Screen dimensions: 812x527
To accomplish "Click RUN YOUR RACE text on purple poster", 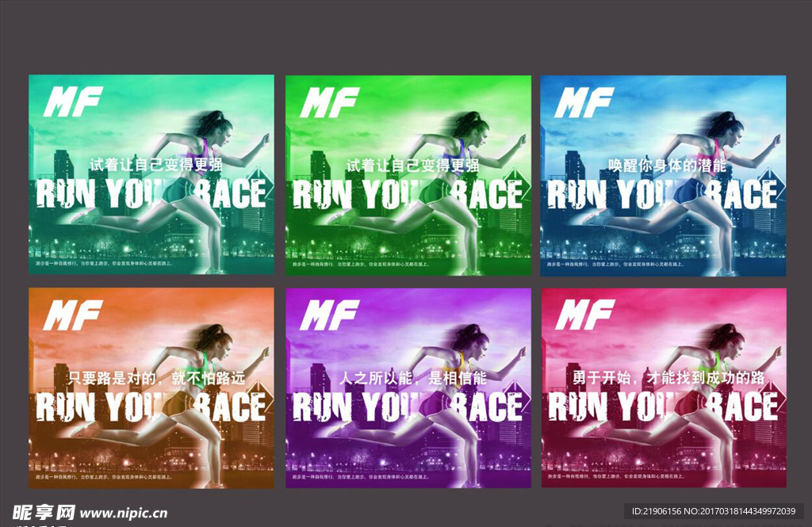I will point(408,407).
